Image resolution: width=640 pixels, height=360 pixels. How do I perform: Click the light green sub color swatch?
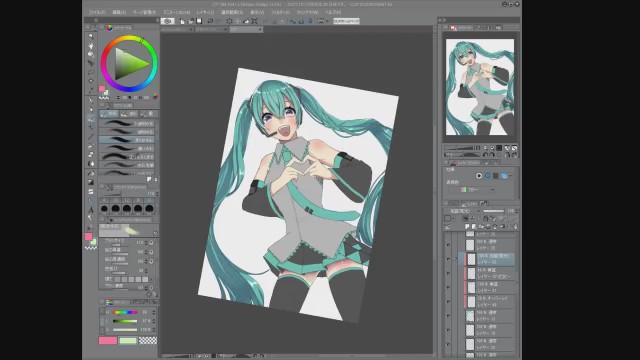tap(128, 340)
